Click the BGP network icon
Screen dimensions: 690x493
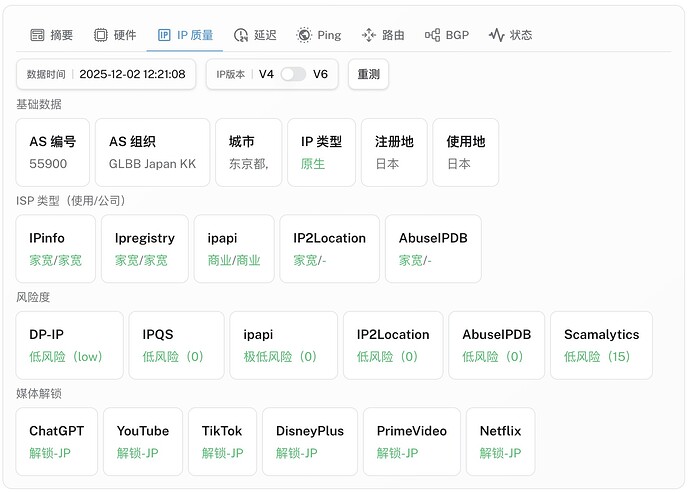(432, 35)
